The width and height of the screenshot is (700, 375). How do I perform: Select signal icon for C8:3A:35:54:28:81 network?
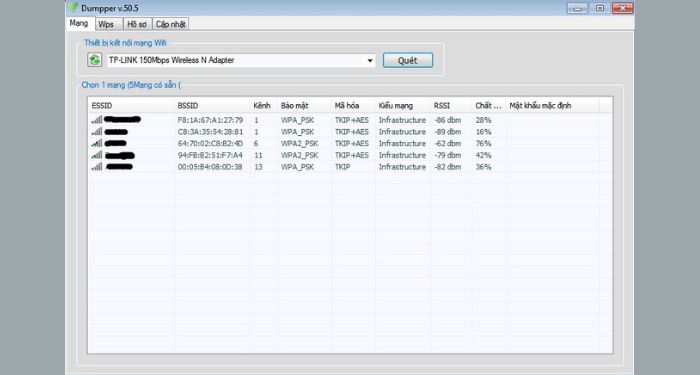[x=96, y=131]
